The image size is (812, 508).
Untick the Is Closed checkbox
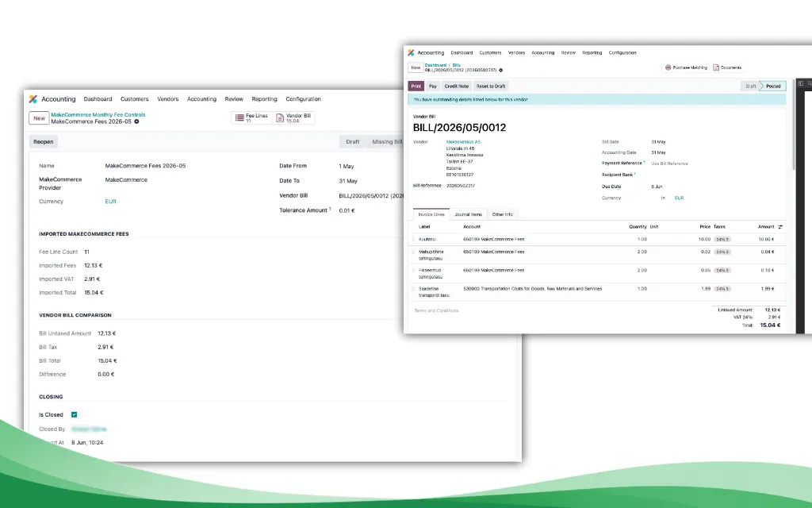click(x=74, y=414)
